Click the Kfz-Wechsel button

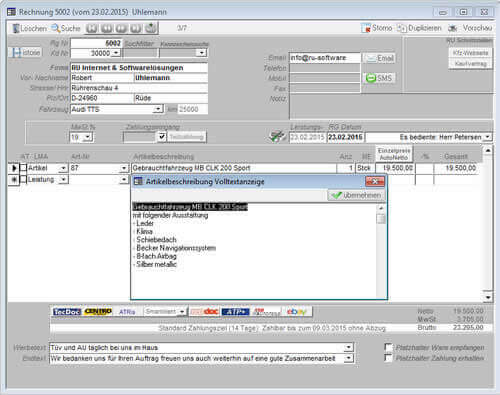[x=470, y=53]
